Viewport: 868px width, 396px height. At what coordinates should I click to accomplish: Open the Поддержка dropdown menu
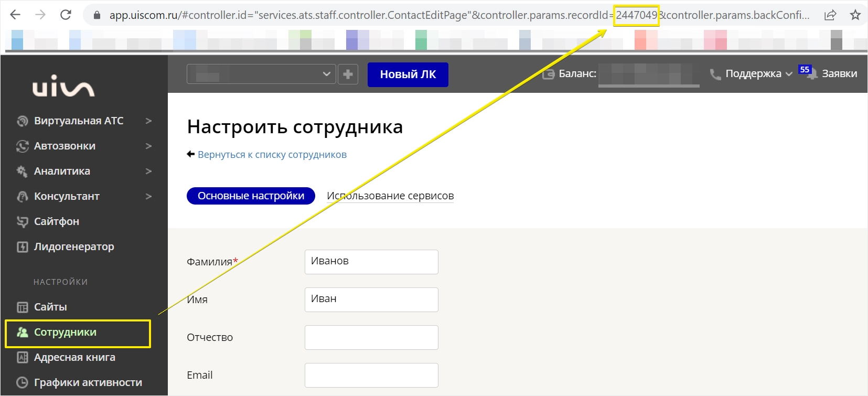point(758,74)
